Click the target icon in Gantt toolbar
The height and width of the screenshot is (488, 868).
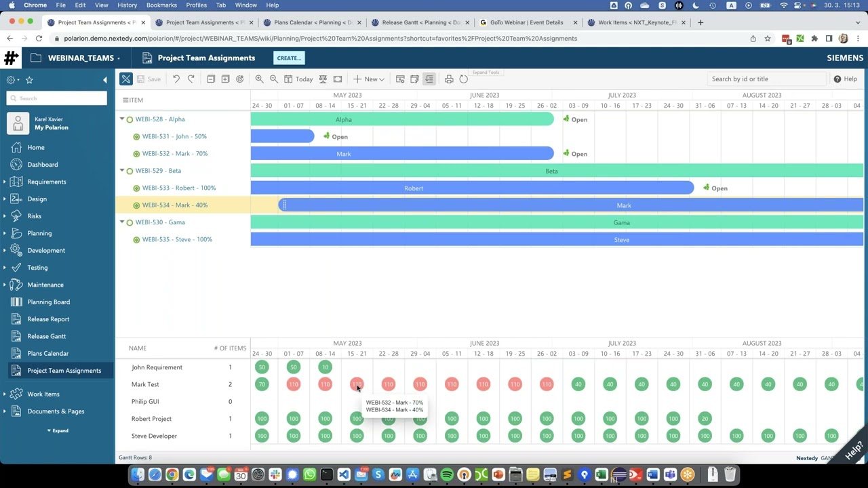[x=239, y=79]
